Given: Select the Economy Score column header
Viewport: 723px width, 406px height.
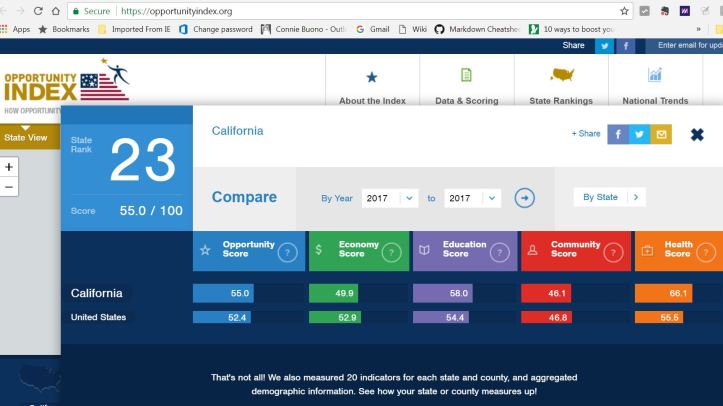Looking at the screenshot, I should point(359,251).
